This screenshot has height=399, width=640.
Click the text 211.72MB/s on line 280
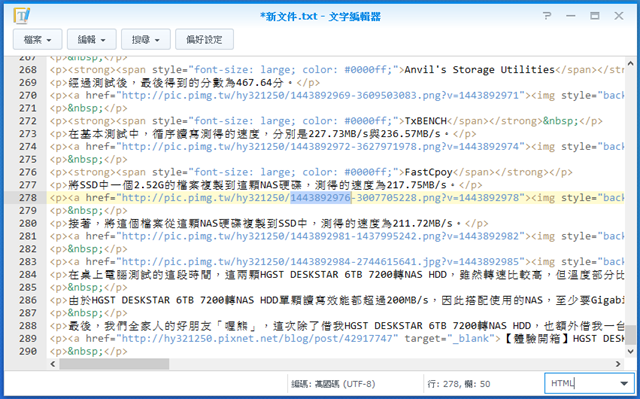click(422, 224)
